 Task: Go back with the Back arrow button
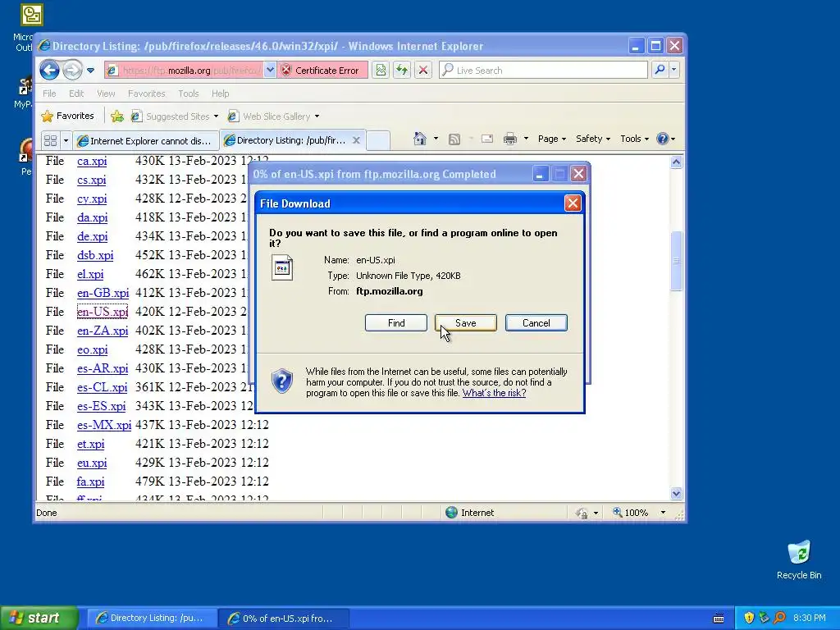pos(50,70)
